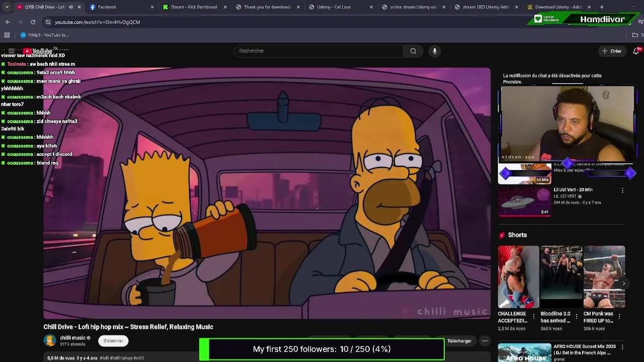Click the main lofi video player

pos(267,194)
